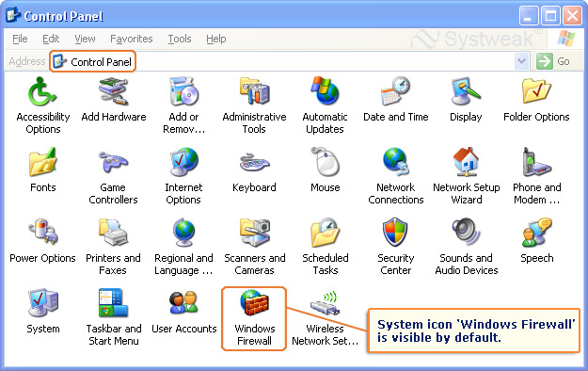Open the File menu

20,39
